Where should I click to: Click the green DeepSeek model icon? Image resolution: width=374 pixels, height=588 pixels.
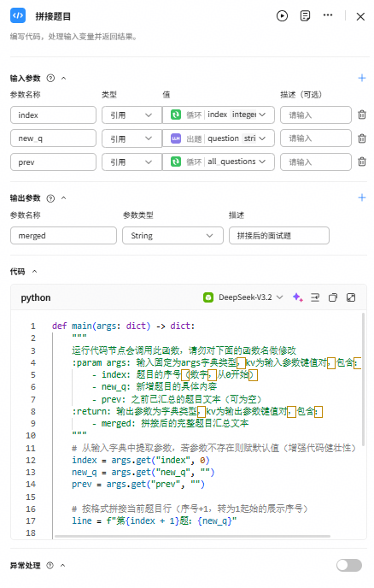(x=208, y=297)
